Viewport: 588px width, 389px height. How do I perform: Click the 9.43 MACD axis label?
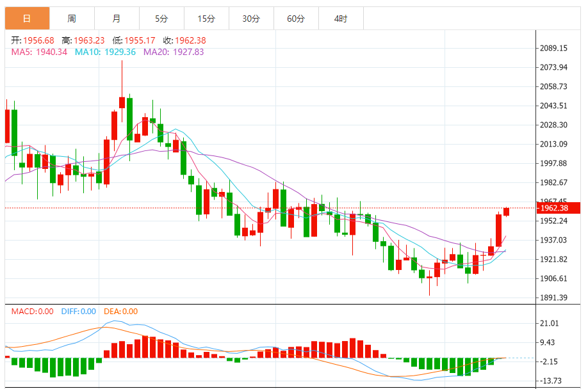coord(547,342)
